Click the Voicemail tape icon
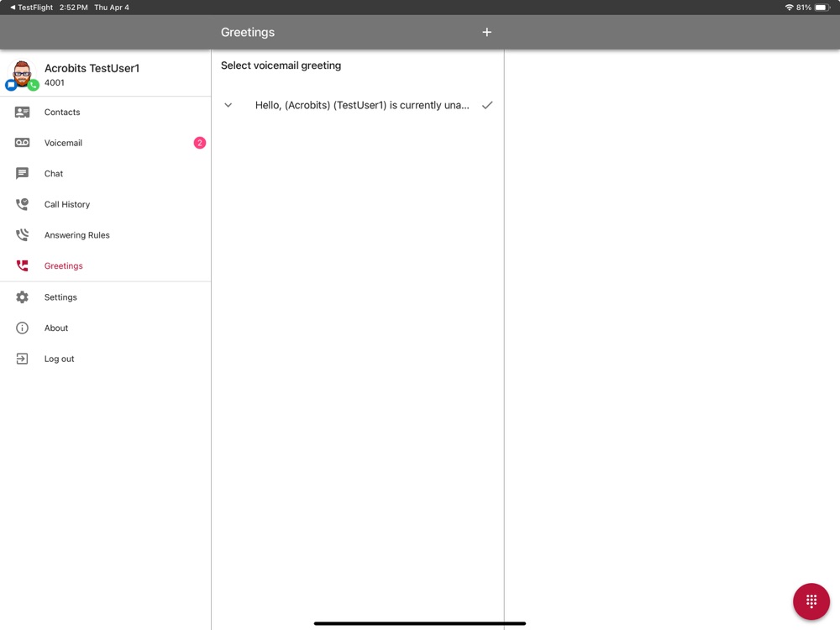 [22, 143]
